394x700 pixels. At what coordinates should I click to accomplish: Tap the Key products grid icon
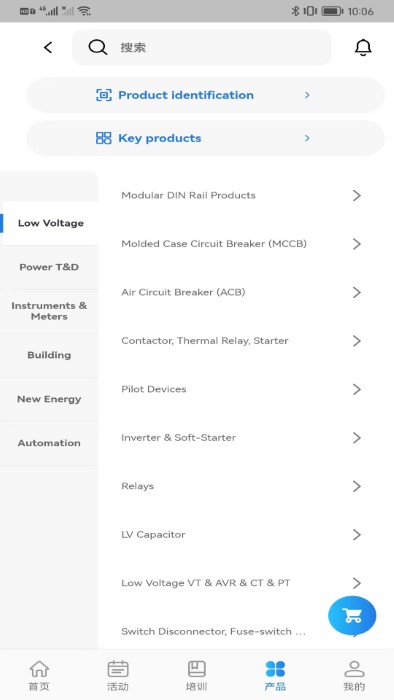pyautogui.click(x=104, y=138)
